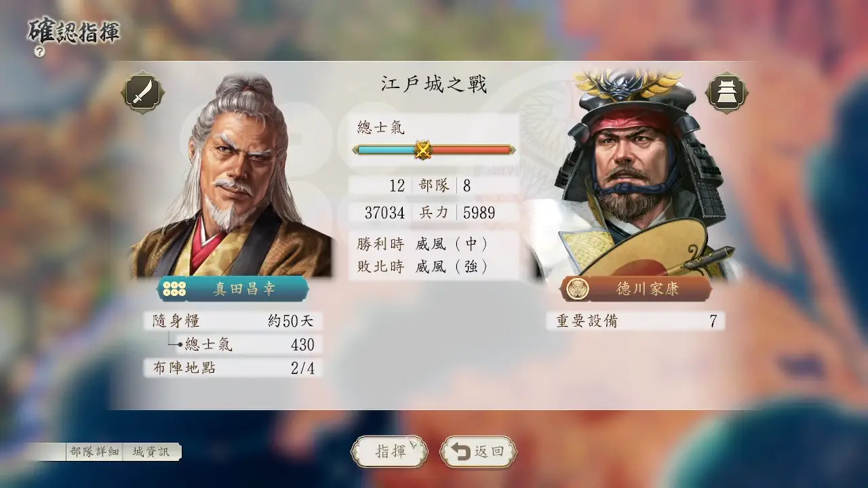Click the 德川家康 name plate
This screenshot has width=868, height=488.
click(x=636, y=289)
